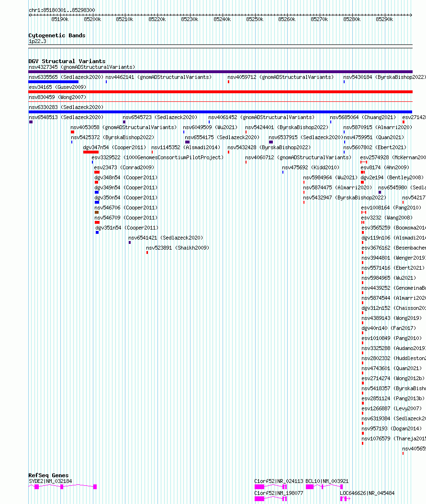Image resolution: width=426 pixels, height=504 pixels.
Task: Open esv8174 (Ahn2009) label
Action: click(385, 167)
